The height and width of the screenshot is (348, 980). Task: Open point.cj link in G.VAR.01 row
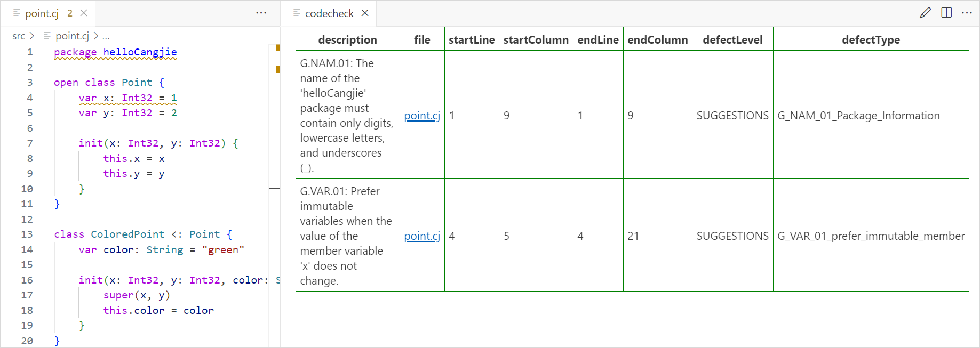coord(422,236)
